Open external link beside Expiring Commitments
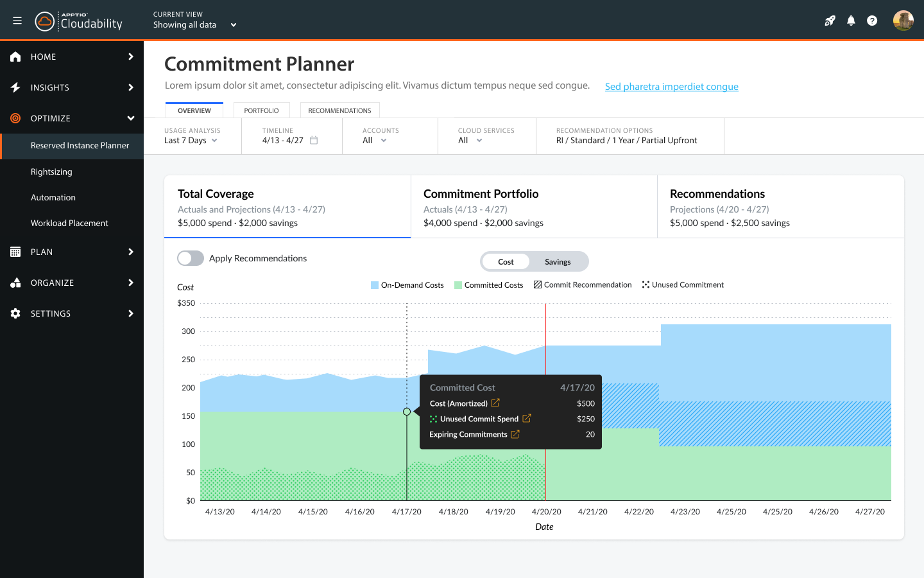924x578 pixels. click(x=515, y=435)
